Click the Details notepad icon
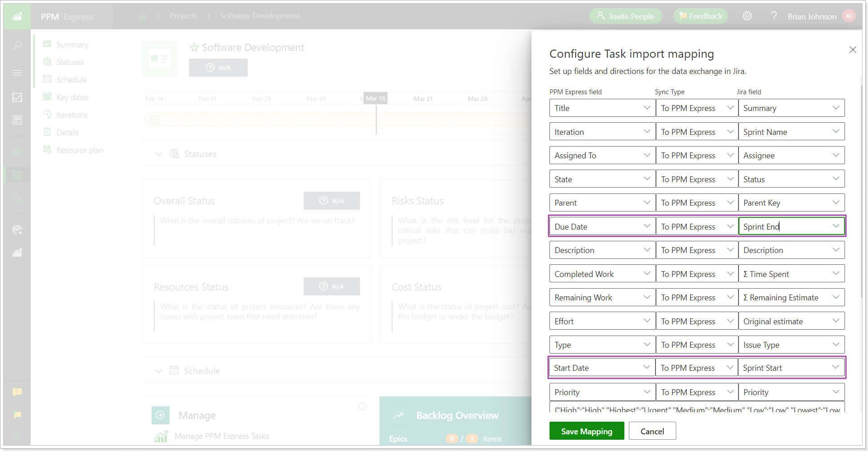Screen dimensions: 868x451 tap(48, 132)
